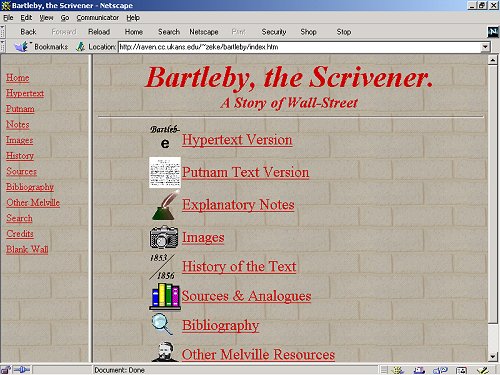Click the 1853/1856 history icon
This screenshot has width=500, height=375.
[163, 267]
